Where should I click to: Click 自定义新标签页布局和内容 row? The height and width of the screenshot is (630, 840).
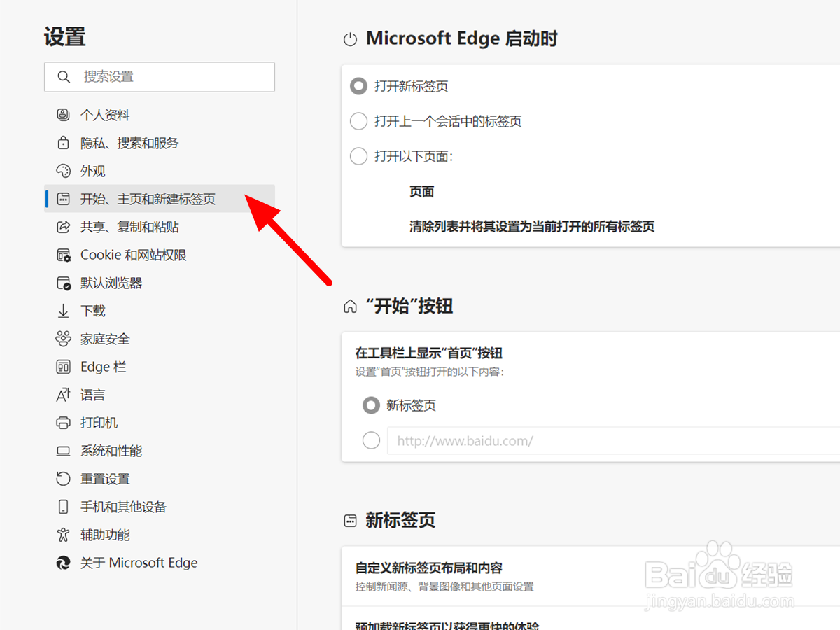pyautogui.click(x=591, y=576)
